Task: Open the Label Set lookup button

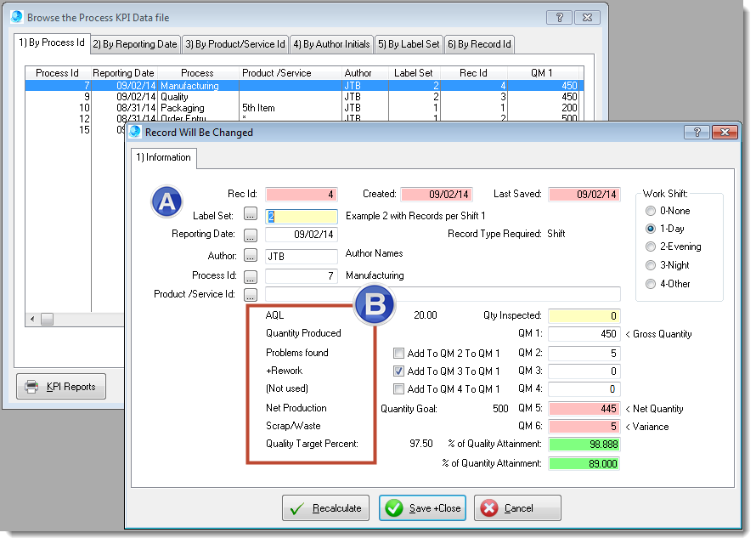Action: click(x=251, y=216)
